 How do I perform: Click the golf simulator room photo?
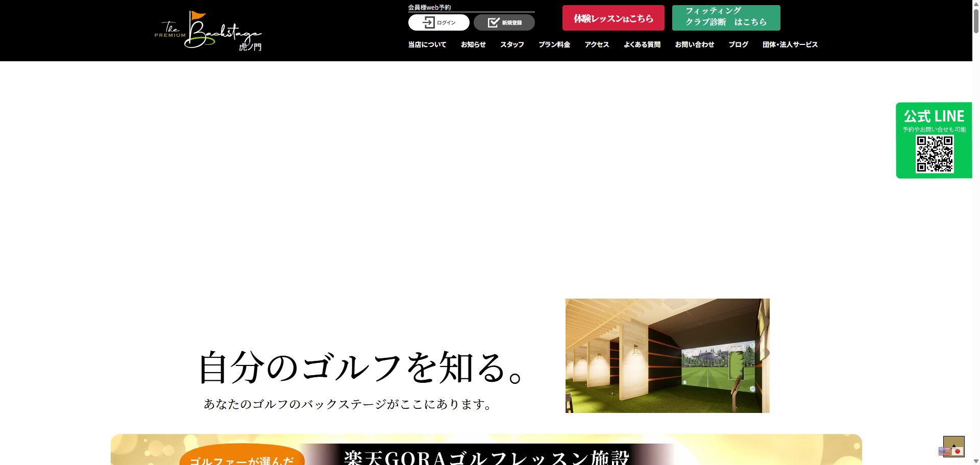coord(667,356)
